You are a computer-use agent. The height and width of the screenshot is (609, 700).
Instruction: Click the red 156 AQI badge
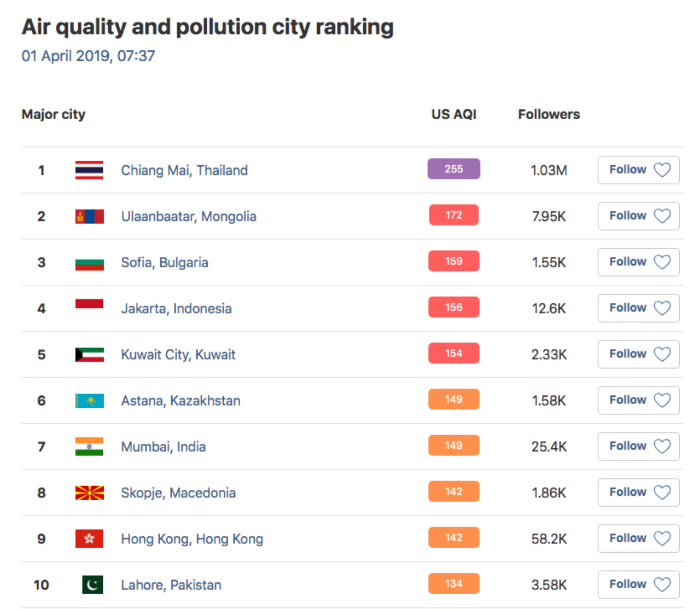point(454,307)
